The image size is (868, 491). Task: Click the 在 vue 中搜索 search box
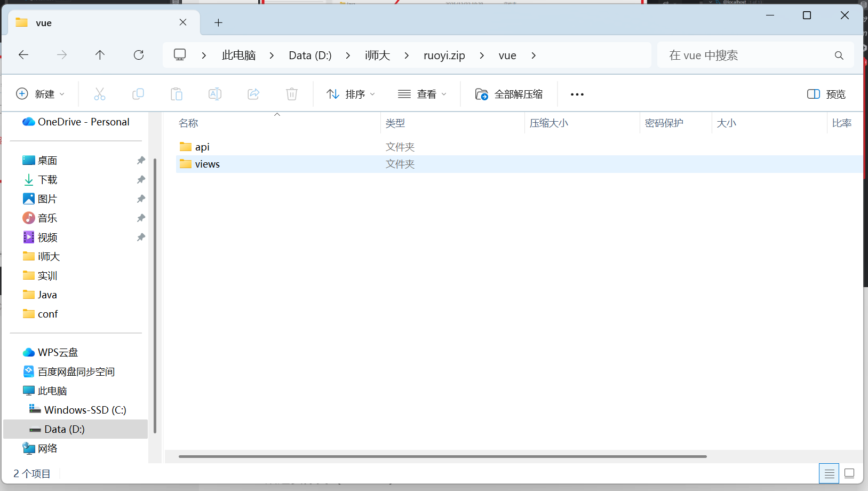click(x=747, y=55)
